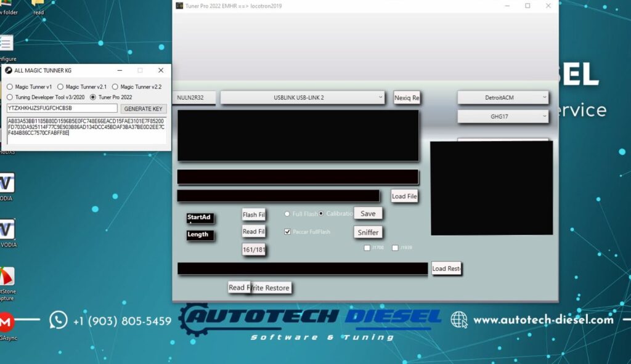Click the ALL MAGIC TUNNER KG title bar logo

click(9, 70)
